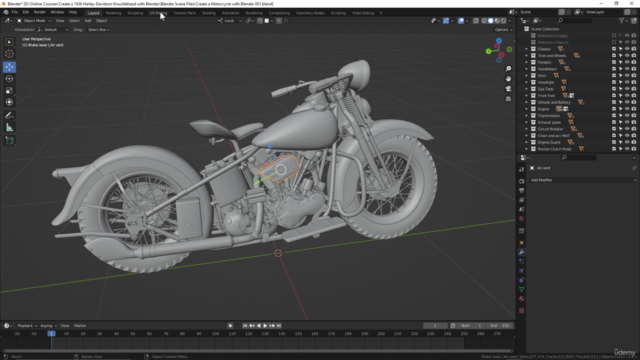Pick the Measure tool

(9, 128)
